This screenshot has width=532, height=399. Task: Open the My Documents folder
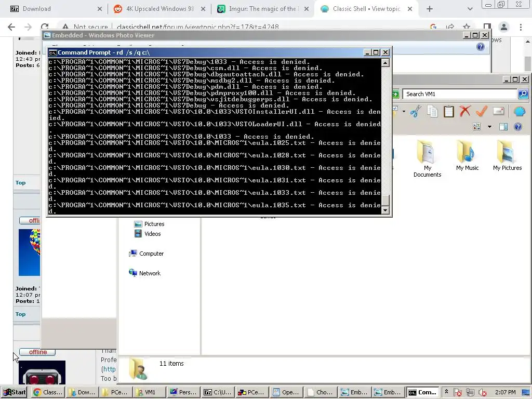[x=427, y=159]
